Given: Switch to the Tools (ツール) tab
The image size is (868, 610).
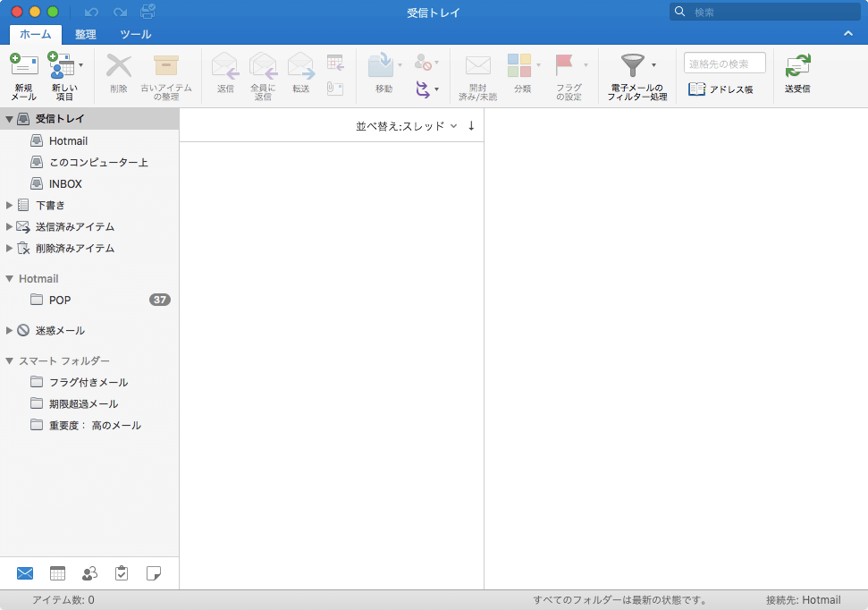Looking at the screenshot, I should (135, 34).
